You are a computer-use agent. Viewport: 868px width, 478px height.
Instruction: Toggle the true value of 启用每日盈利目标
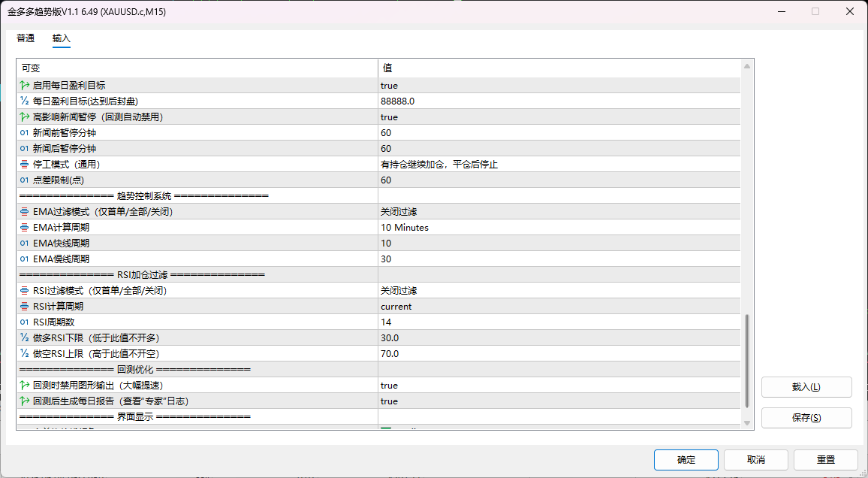click(559, 85)
